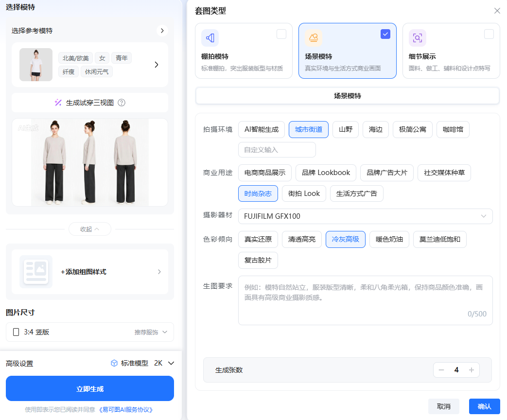This screenshot has width=507, height=420.
Task: Pick 清透高亮 color tendency
Action: (x=302, y=239)
